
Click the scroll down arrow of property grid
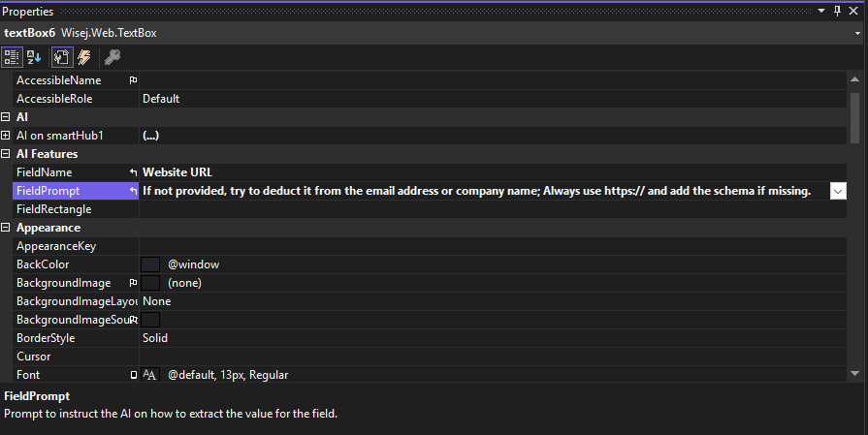click(854, 374)
